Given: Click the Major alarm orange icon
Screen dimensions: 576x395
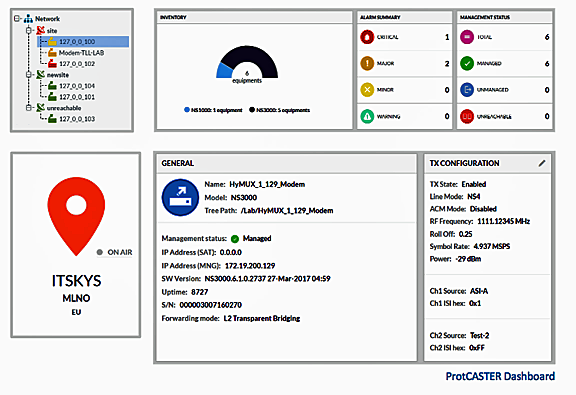Looking at the screenshot, I should [367, 63].
